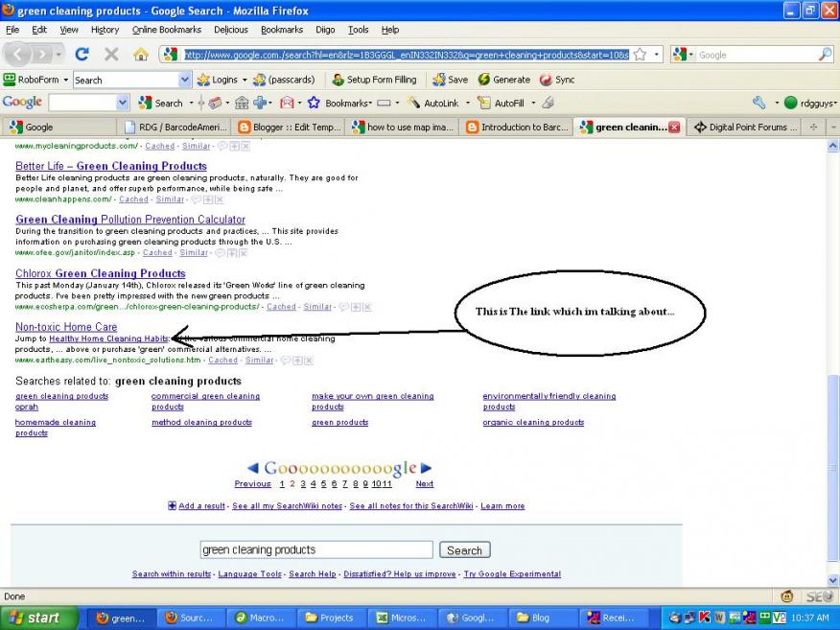840x630 pixels.
Task: Bookmark this page with the star icon
Action: click(x=640, y=54)
